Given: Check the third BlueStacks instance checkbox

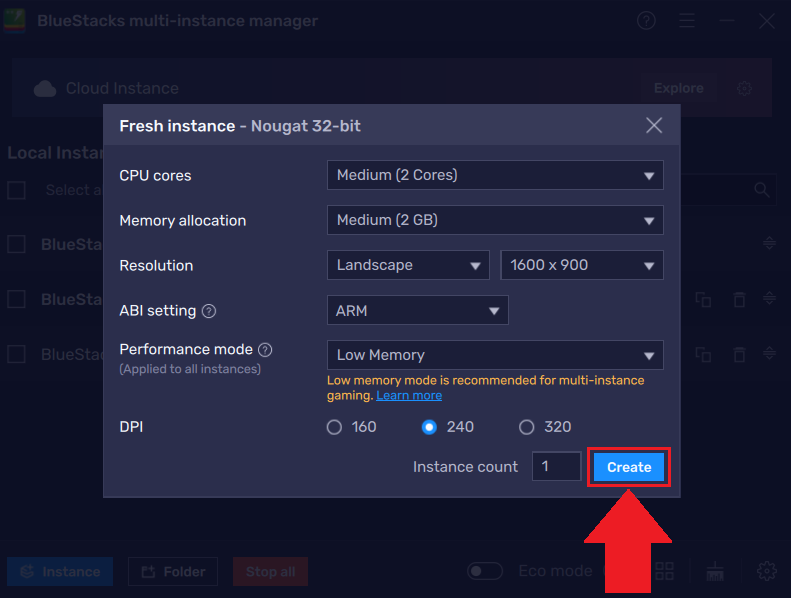Looking at the screenshot, I should point(17,354).
